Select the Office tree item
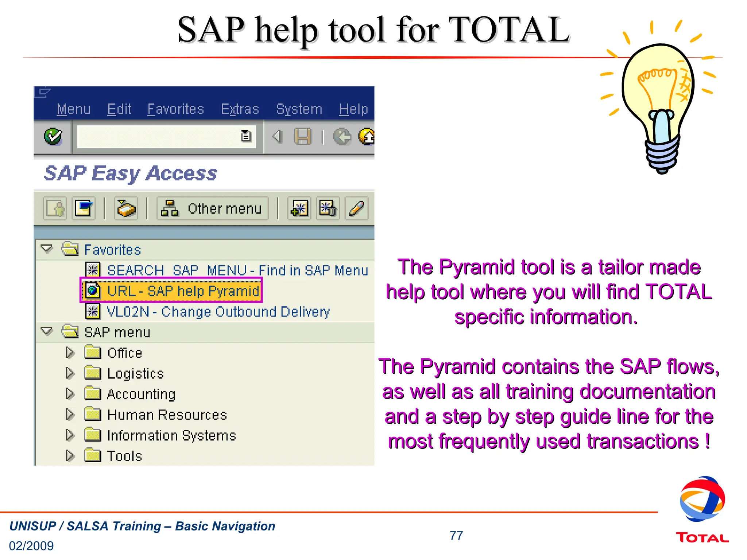Viewport: 747px width, 560px height. coord(125,353)
